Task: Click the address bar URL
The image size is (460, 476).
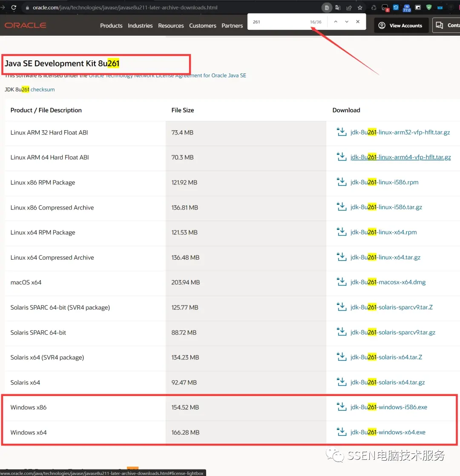Action: coord(125,8)
